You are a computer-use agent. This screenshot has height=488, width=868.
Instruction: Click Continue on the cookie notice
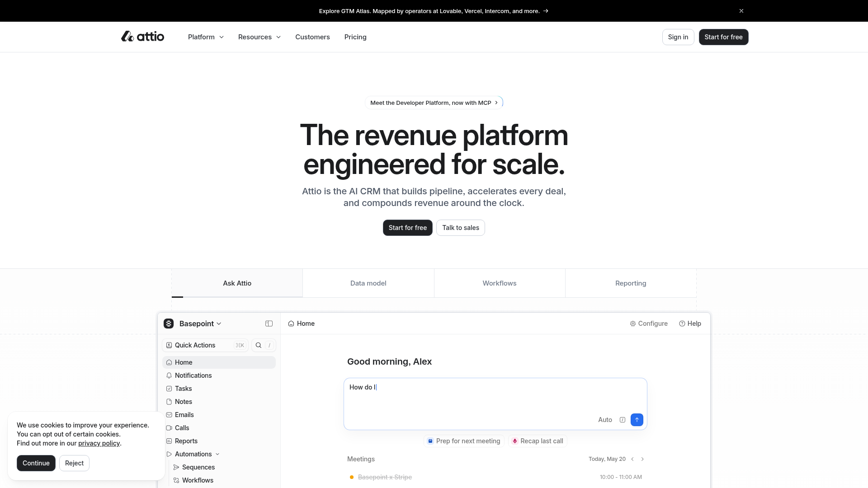click(36, 463)
